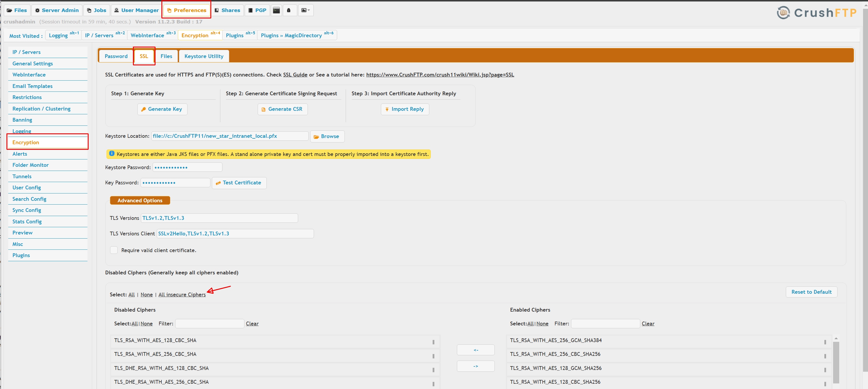Browse for a keystore file
The width and height of the screenshot is (868, 389).
click(327, 136)
